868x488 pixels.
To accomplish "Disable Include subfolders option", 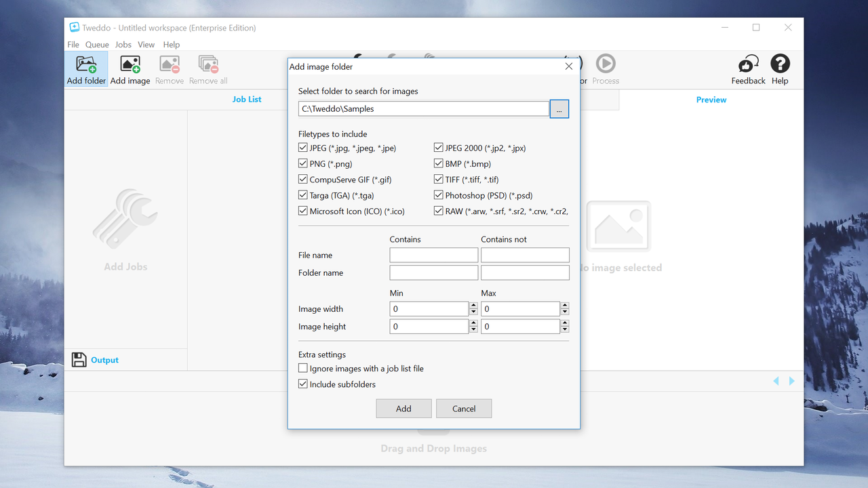I will [x=303, y=384].
